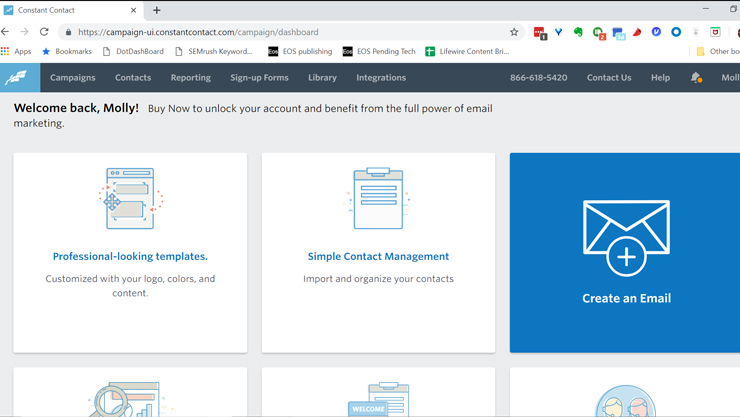Open the Bookmarks bookmark folder
This screenshot has height=417, width=740.
coord(67,51)
